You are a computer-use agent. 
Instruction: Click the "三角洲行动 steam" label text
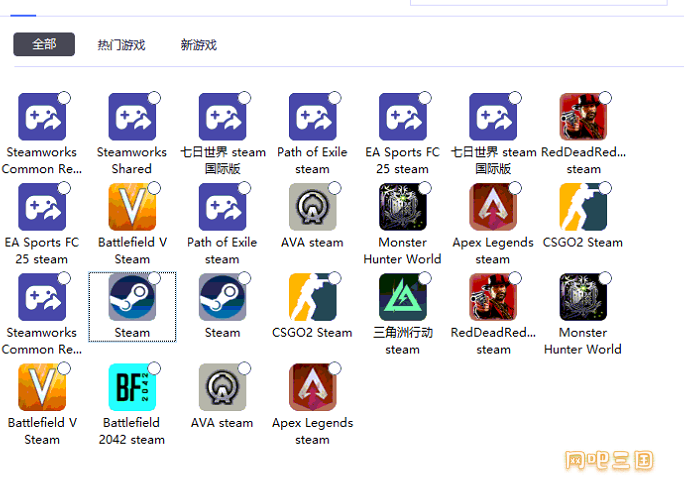click(x=403, y=341)
